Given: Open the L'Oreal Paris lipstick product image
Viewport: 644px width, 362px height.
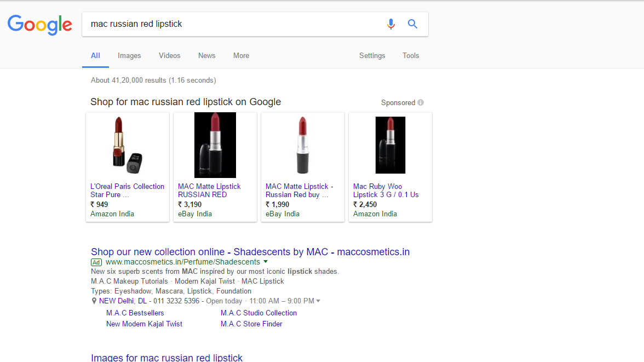Looking at the screenshot, I should (128, 145).
